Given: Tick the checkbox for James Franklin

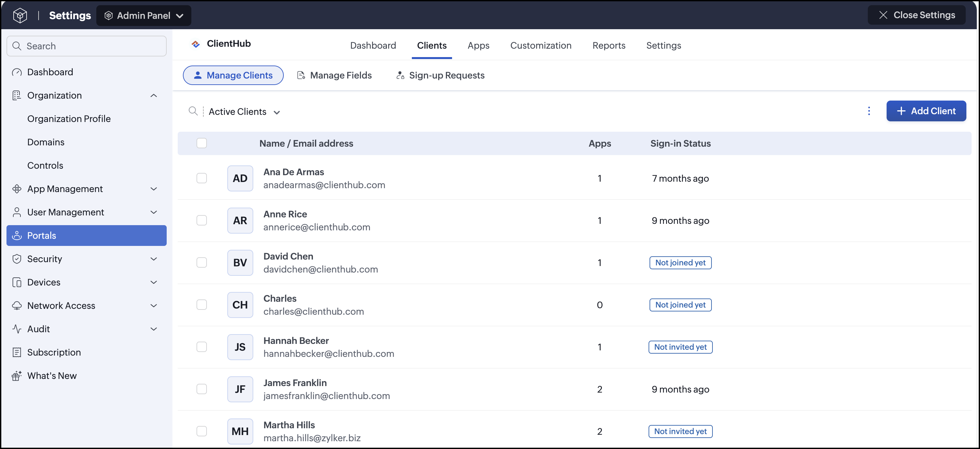Looking at the screenshot, I should tap(202, 389).
